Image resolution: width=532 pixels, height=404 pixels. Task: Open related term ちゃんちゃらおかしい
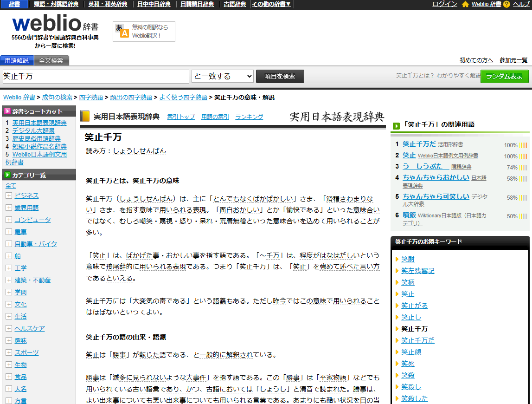[x=436, y=177]
